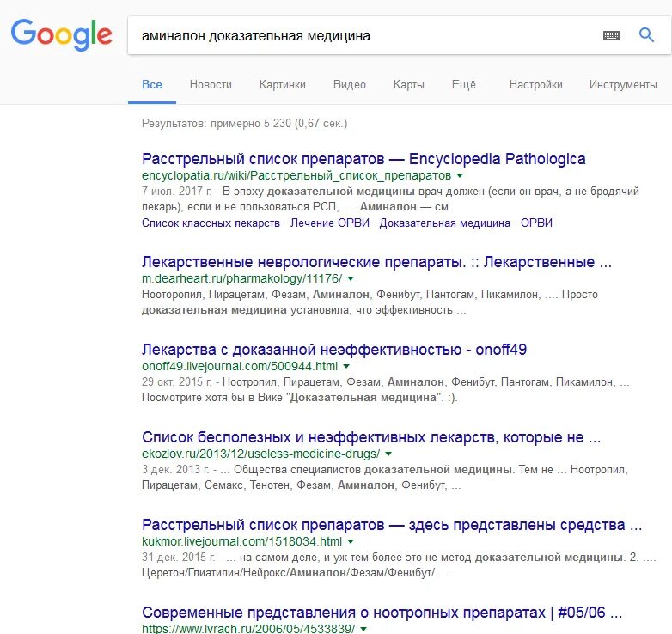Open the standalone ОРВИ sitelink
Screen dimensions: 672x634
click(x=536, y=223)
